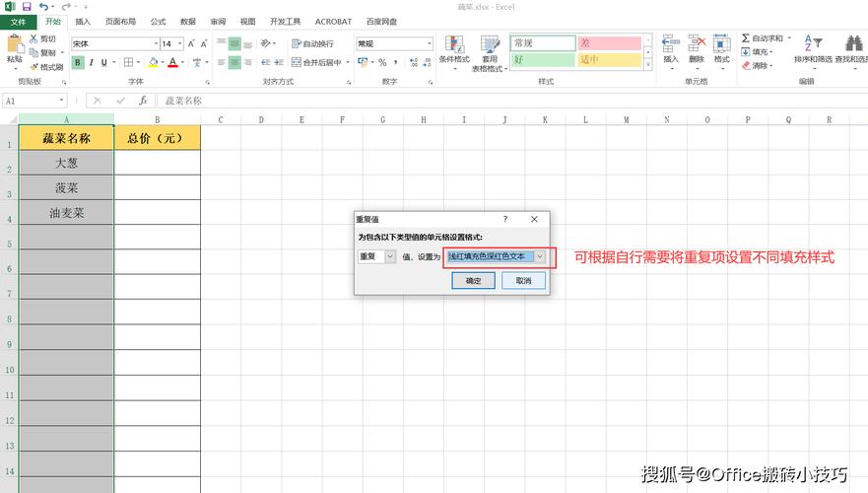The width and height of the screenshot is (868, 493).
Task: Align text to the left
Action: click(x=222, y=62)
